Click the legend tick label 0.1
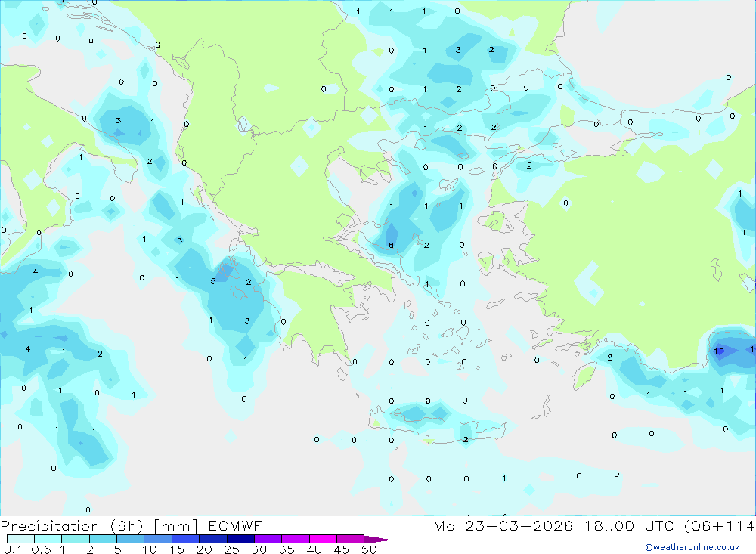756x554 pixels. 13,549
